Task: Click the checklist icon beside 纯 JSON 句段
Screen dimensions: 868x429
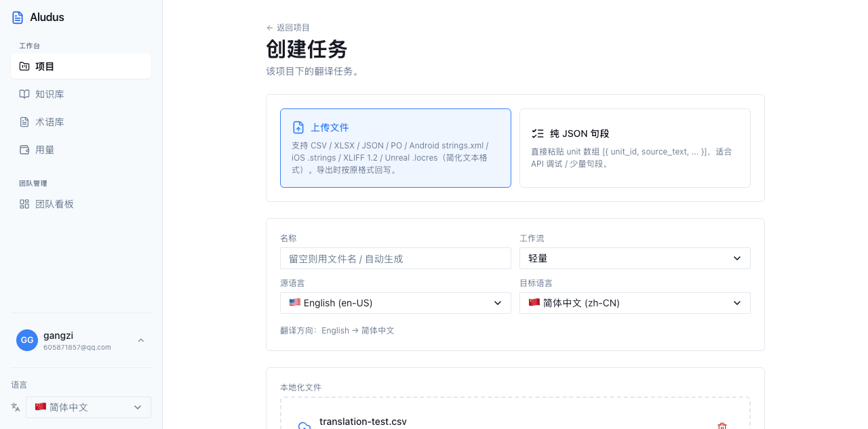Action: point(538,134)
